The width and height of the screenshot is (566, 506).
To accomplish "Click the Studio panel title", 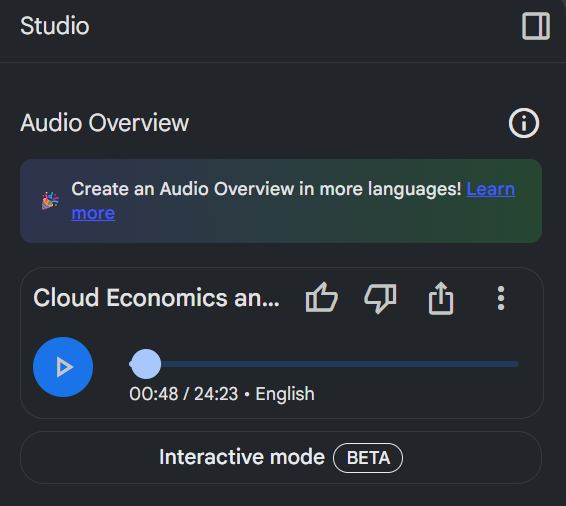I will 55,26.
